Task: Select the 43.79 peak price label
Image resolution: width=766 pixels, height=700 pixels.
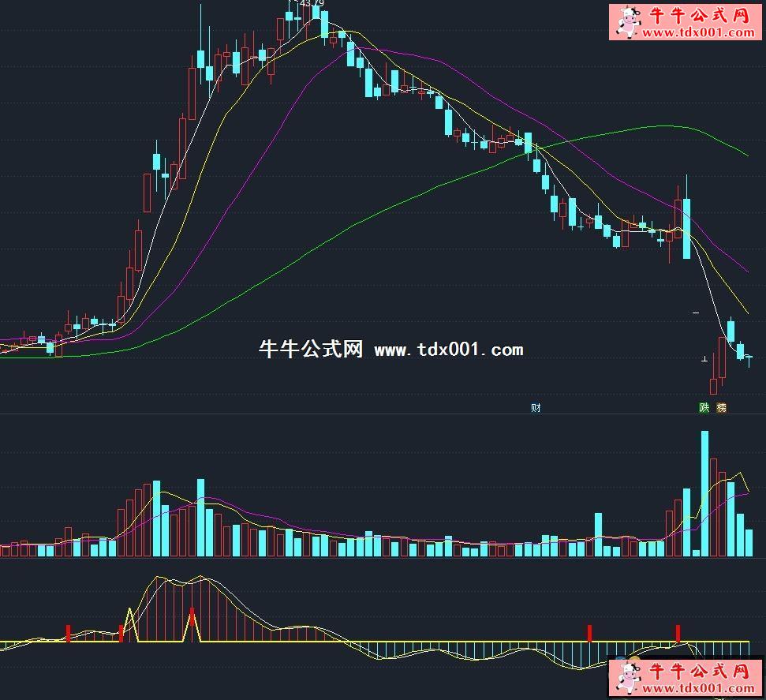Action: click(312, 3)
